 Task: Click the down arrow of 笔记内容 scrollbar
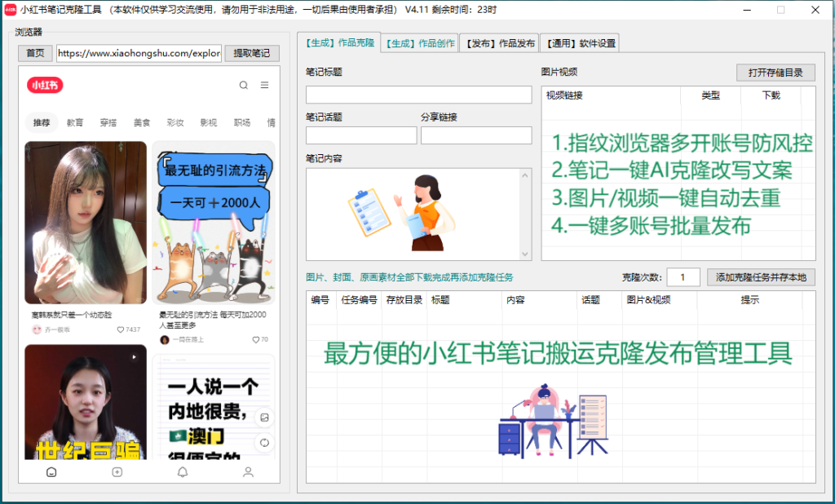(x=525, y=254)
